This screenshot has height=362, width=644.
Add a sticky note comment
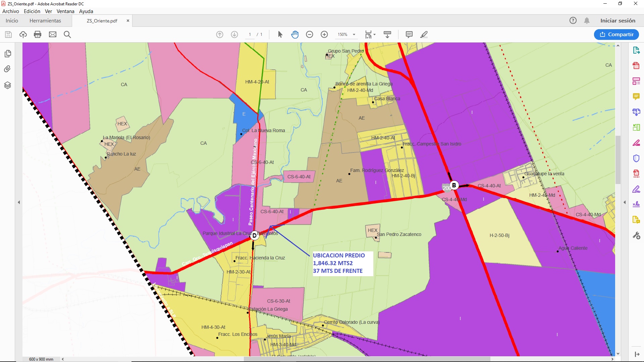point(409,35)
